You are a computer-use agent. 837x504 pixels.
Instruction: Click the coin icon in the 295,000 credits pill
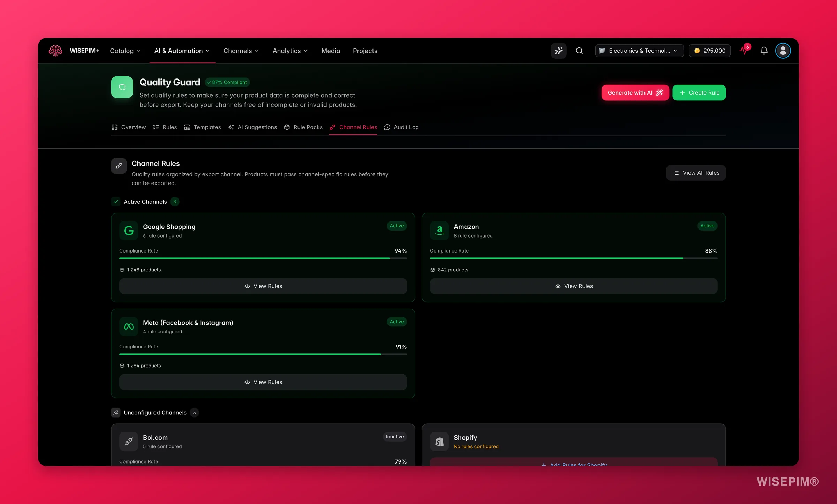coord(697,51)
